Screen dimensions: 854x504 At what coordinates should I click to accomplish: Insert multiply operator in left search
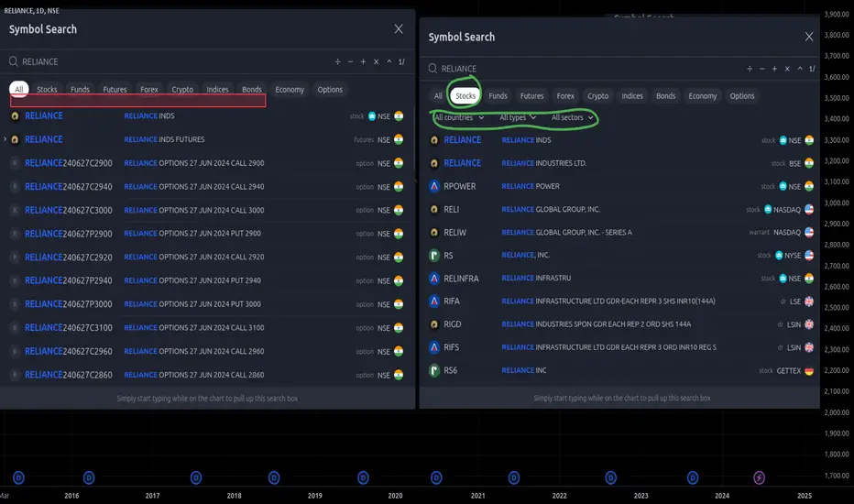(x=376, y=61)
